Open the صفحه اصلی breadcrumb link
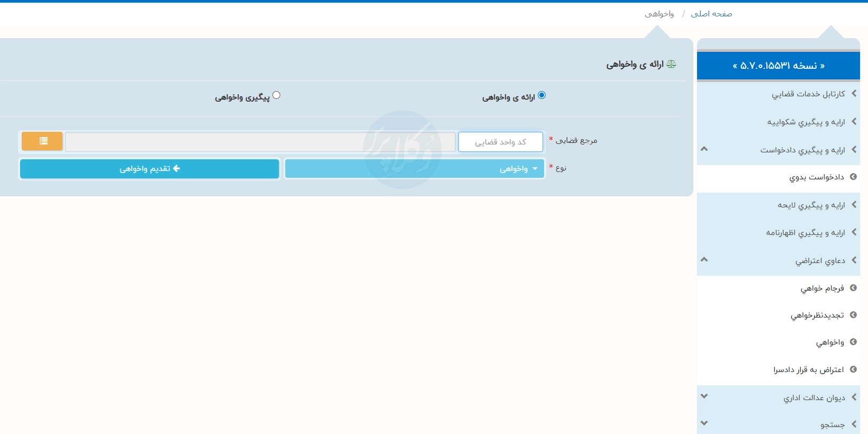 [x=711, y=14]
